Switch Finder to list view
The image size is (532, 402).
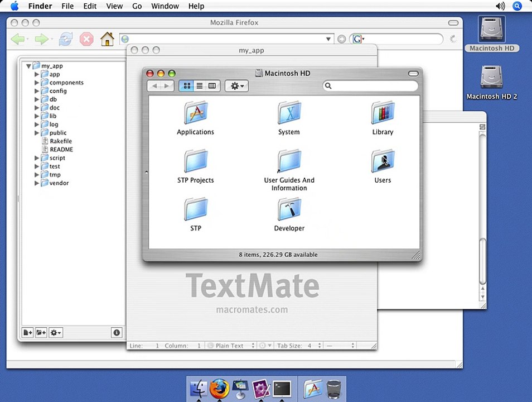pos(200,86)
